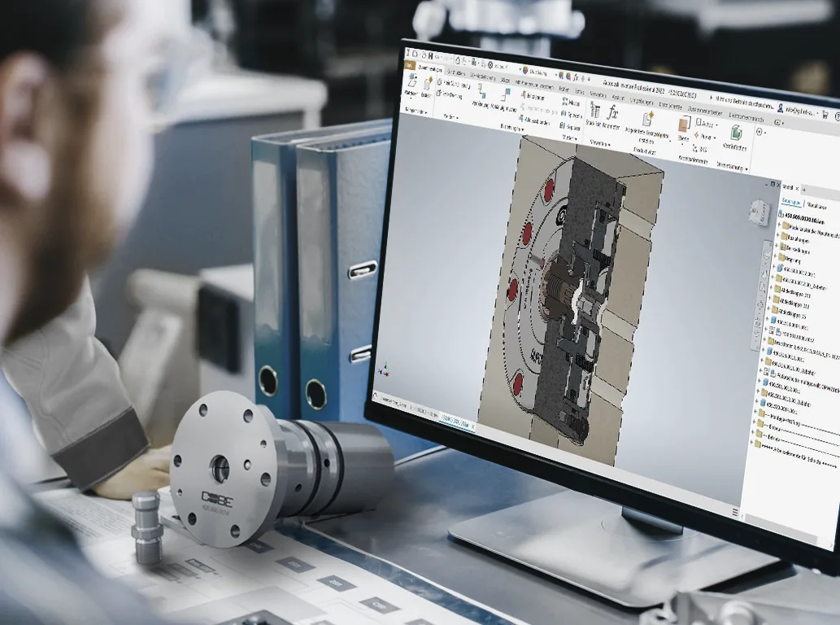This screenshot has height=625, width=840.
Task: Open the shopping cart icon in title bar
Action: coord(825,114)
